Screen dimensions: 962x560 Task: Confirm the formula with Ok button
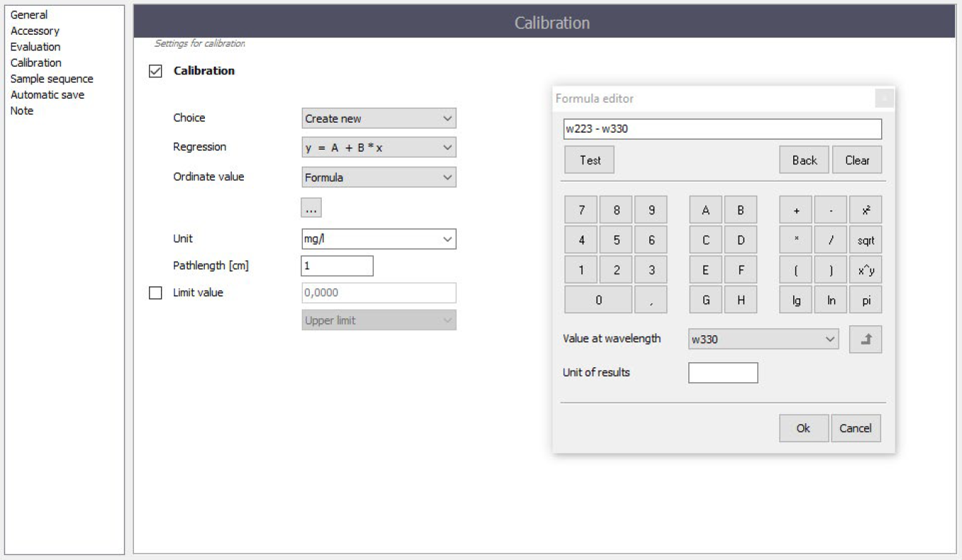803,428
